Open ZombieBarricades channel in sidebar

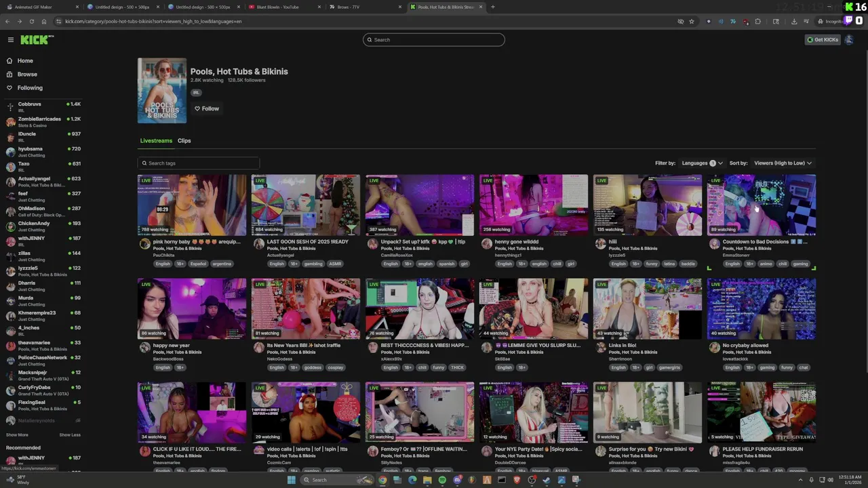43,122
